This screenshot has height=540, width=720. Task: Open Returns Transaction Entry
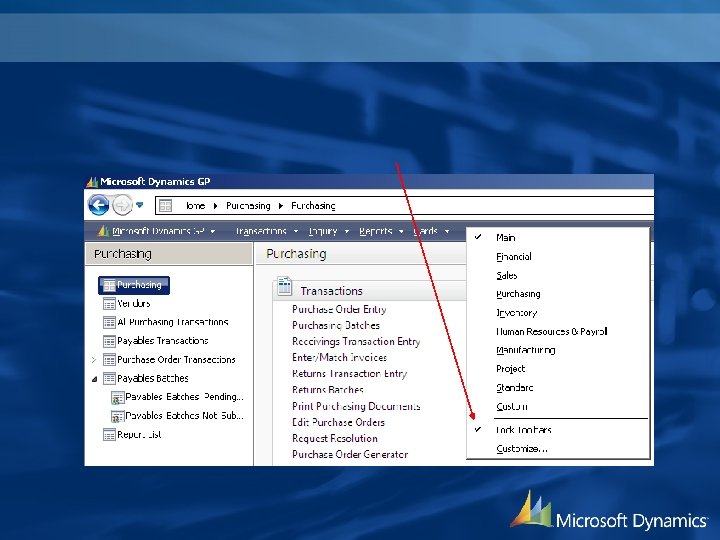point(350,374)
